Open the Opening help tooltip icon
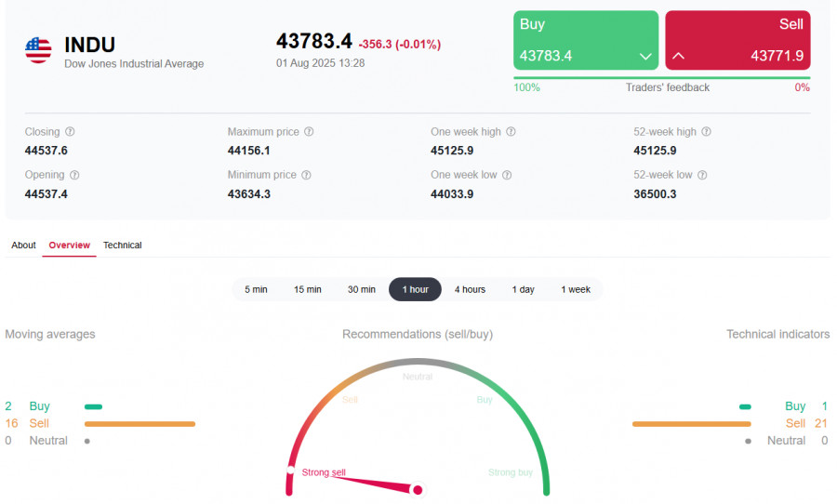 74,175
